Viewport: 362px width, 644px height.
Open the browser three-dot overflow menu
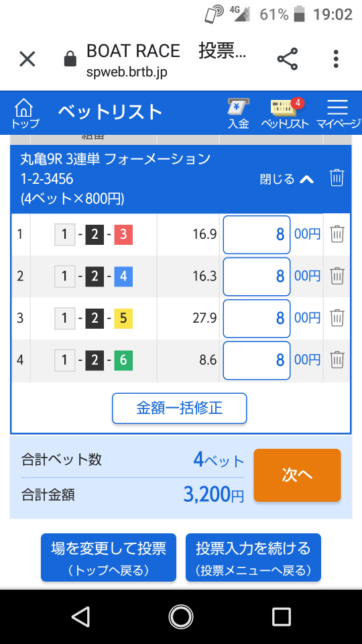click(x=336, y=59)
